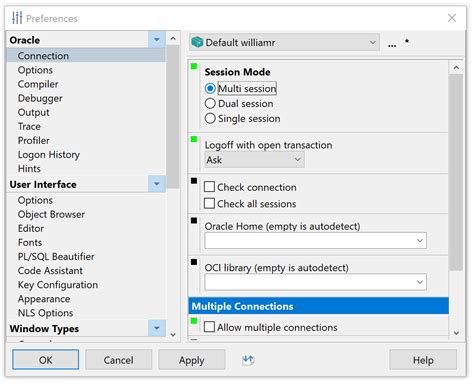Viewport: 474px width, 386px height.
Task: Open Appearance preferences
Action: [44, 299]
